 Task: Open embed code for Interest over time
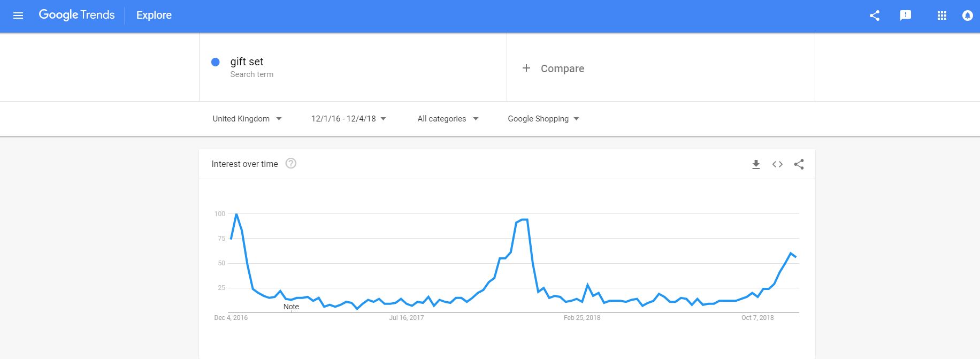click(777, 164)
